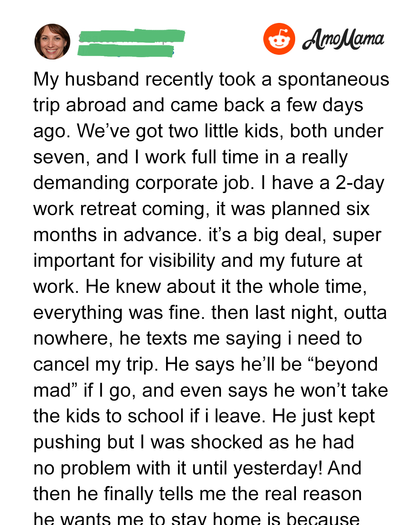
Task: Click the redacted subtitle in lower green bar
Action: click(125, 51)
